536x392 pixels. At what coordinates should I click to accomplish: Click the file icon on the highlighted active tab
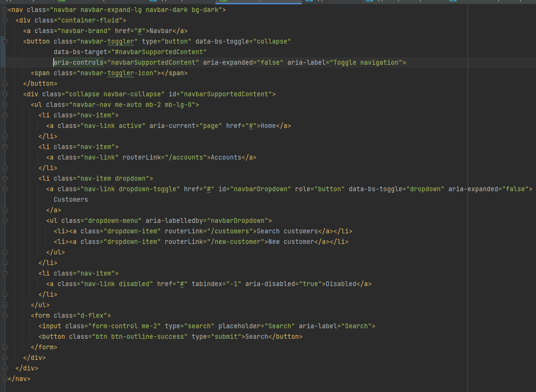[x=223, y=2]
